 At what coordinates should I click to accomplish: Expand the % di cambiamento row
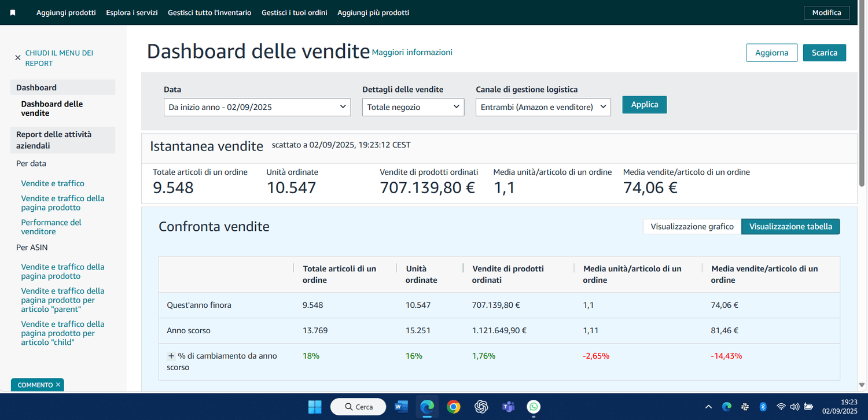tap(171, 356)
